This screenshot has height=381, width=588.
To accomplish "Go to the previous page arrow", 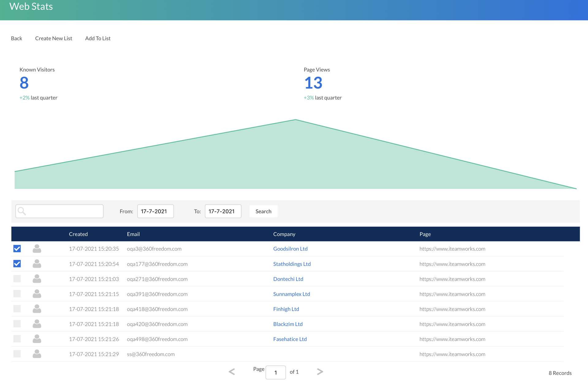I will (x=232, y=372).
